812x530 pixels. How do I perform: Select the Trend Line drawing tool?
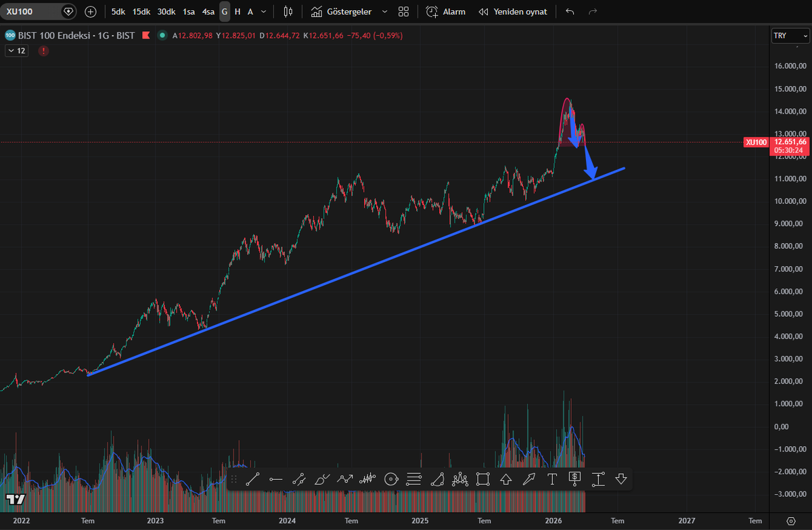pyautogui.click(x=252, y=480)
